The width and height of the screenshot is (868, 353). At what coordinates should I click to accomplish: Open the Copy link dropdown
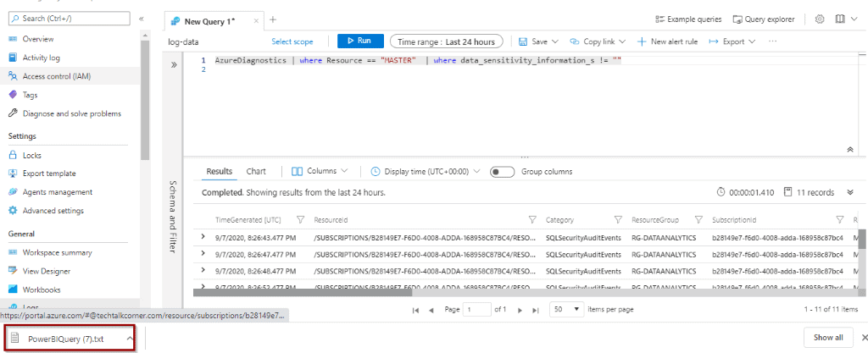598,41
